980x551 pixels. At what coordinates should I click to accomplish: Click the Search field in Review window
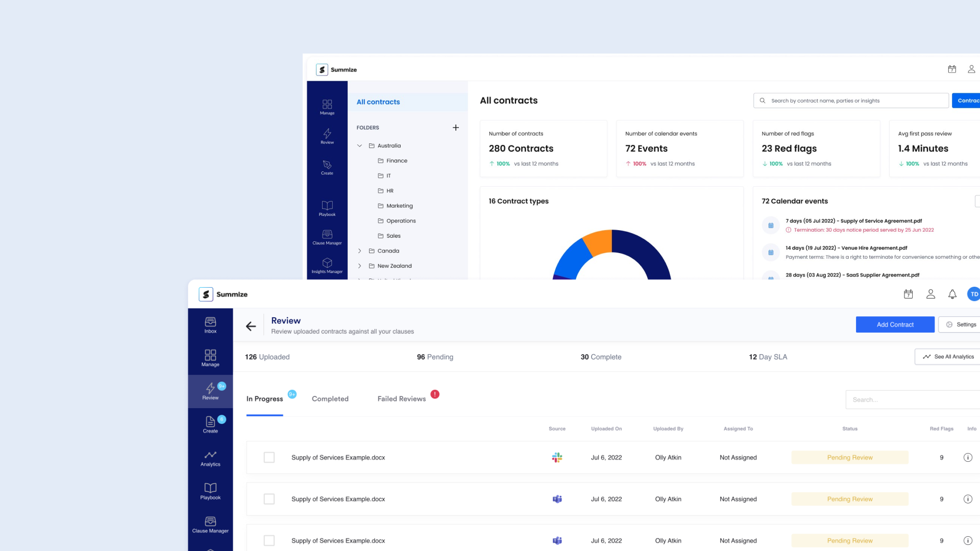click(913, 399)
